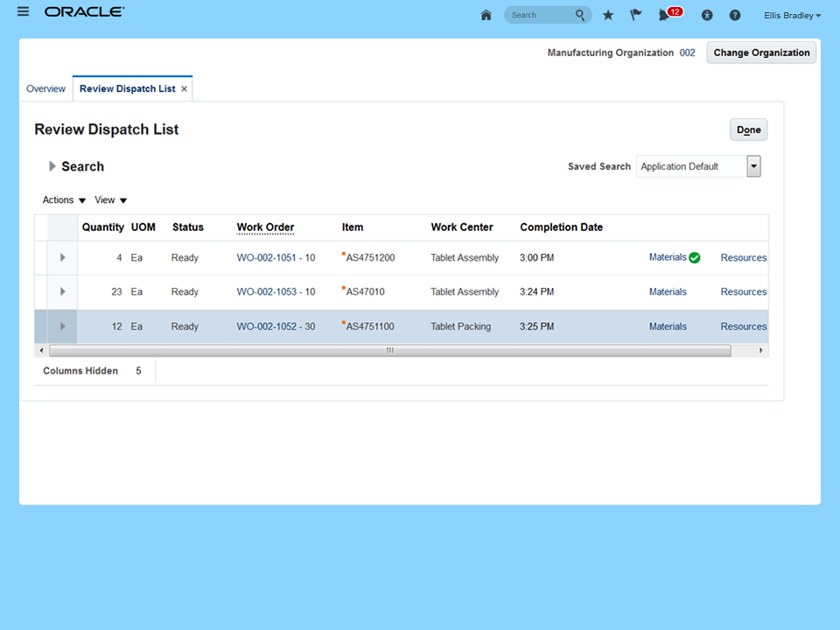Expand the Search section
840x630 pixels.
(x=52, y=166)
